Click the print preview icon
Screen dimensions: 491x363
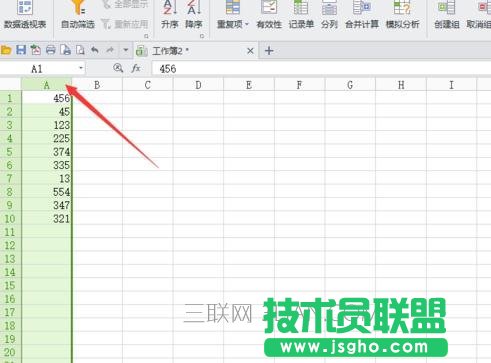(x=65, y=50)
